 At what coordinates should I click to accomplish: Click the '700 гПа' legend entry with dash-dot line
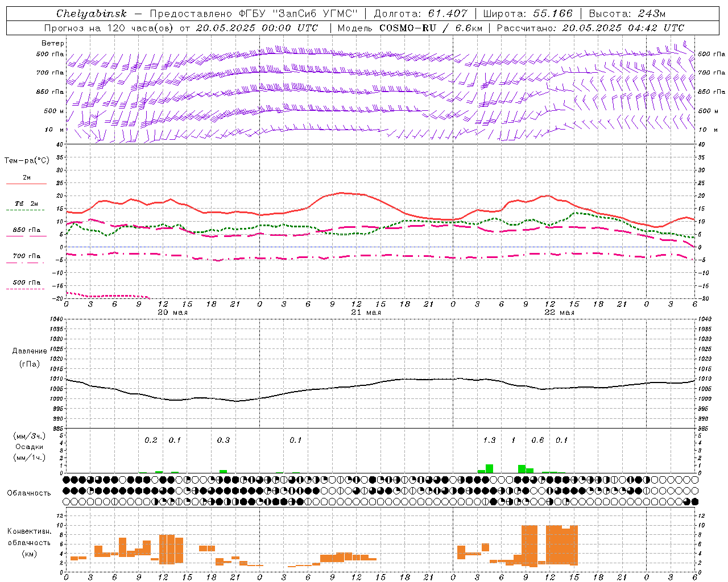pos(27,256)
